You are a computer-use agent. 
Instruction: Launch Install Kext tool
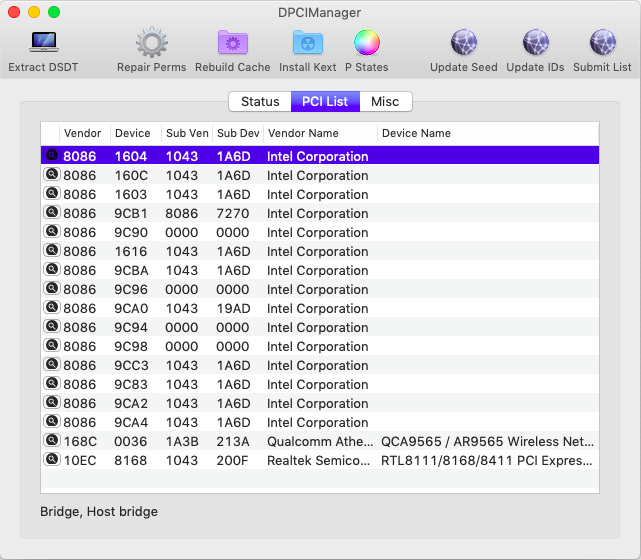[308, 43]
